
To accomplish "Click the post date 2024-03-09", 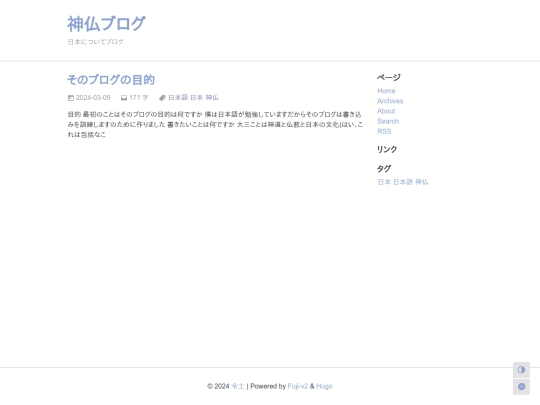I will (93, 98).
